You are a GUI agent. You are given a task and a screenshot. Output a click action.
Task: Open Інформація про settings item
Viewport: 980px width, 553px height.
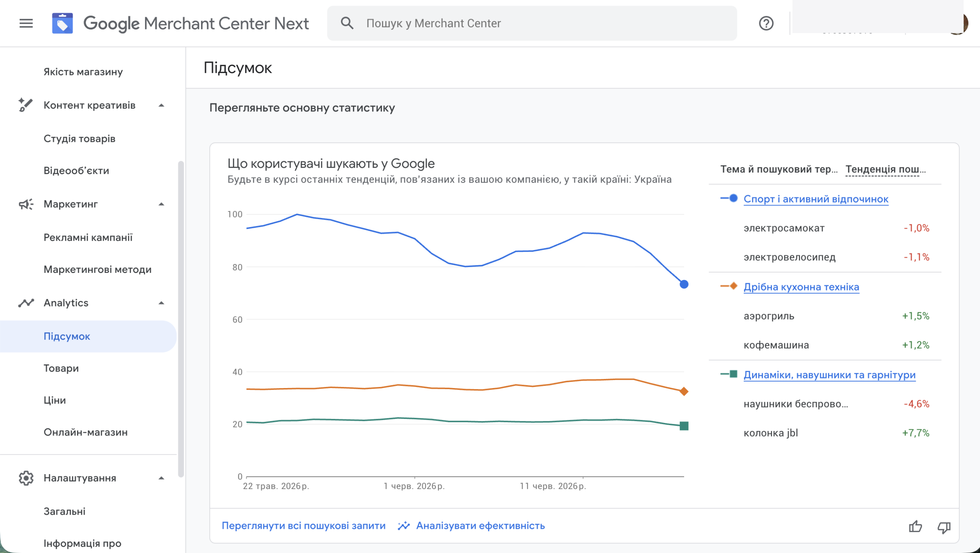pos(82,543)
